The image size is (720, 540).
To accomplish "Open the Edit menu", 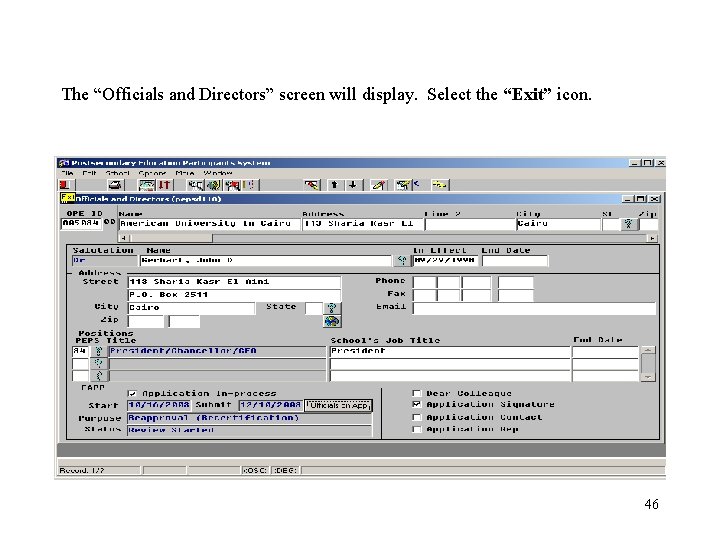I will pyautogui.click(x=89, y=173).
